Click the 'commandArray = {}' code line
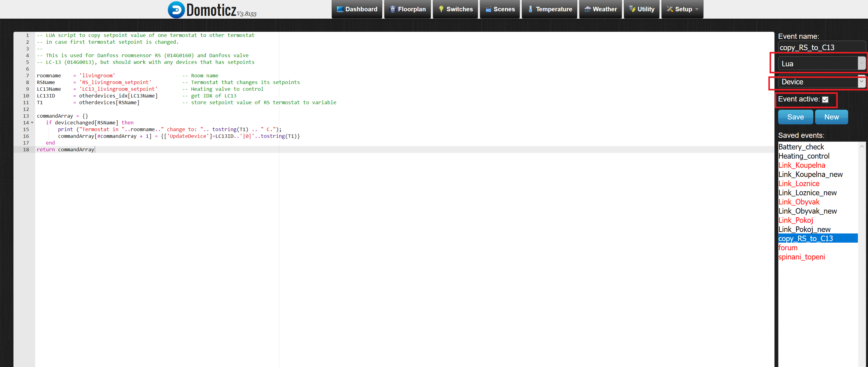The image size is (868, 367). tap(62, 116)
